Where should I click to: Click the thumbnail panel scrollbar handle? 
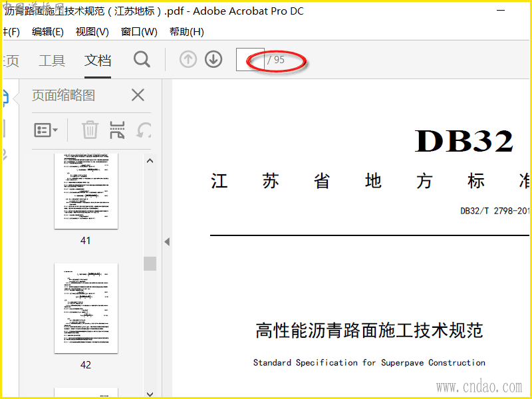[x=150, y=263]
